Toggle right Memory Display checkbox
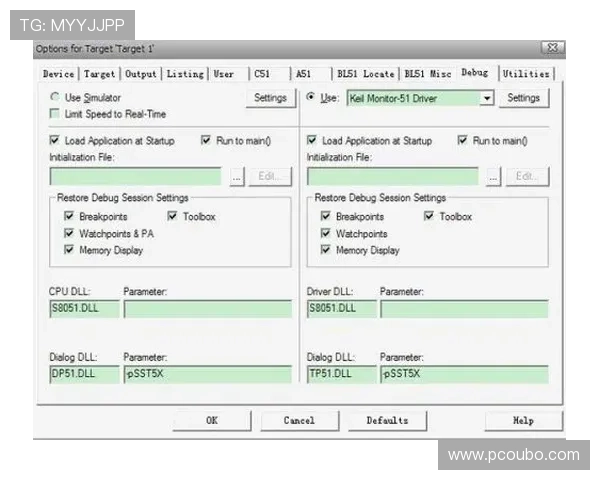The image size is (600, 480). [326, 250]
